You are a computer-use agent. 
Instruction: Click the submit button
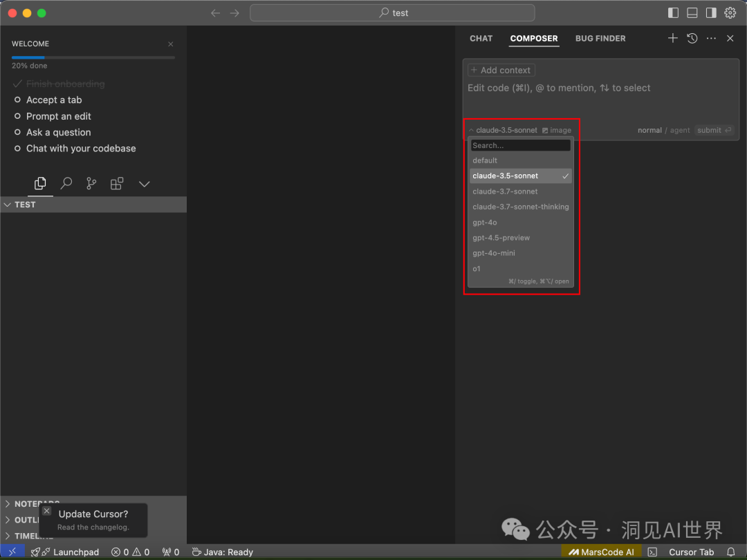tap(714, 130)
